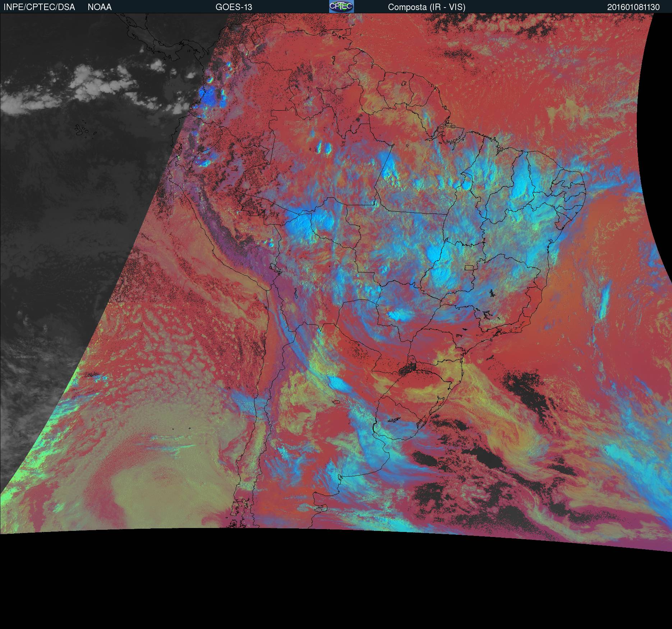Click the Composta (IR - VIS) title
This screenshot has width=672, height=629.
(x=427, y=7)
